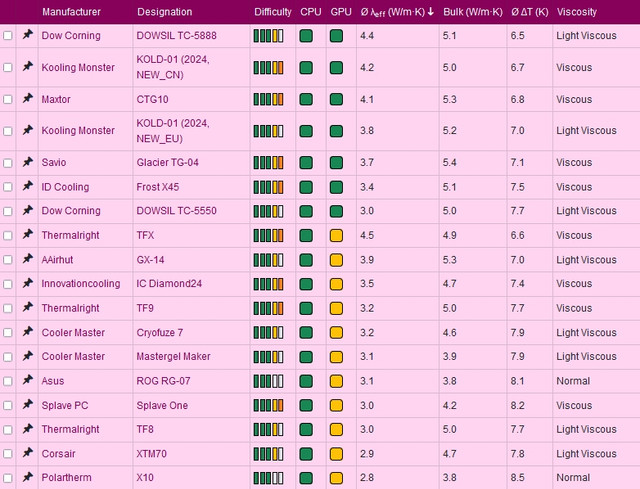Sort table by GPU column header
This screenshot has height=489, width=640.
pyautogui.click(x=341, y=12)
